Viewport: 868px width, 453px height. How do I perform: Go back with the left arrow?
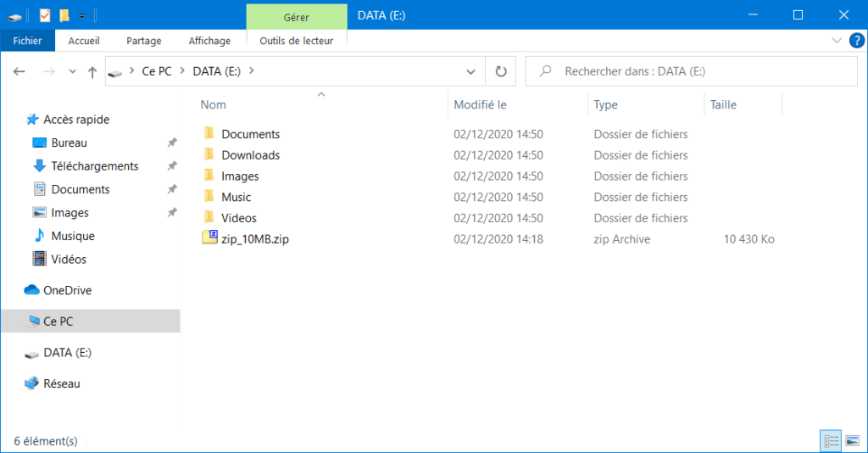click(19, 71)
